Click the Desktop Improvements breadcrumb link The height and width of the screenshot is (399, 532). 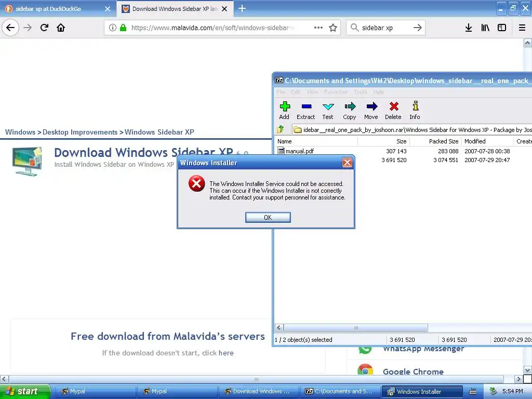coord(80,132)
